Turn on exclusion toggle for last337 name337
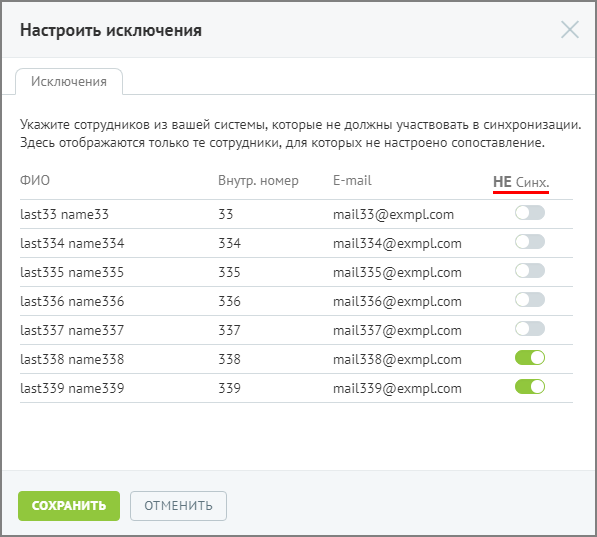597x537 pixels. 530,329
